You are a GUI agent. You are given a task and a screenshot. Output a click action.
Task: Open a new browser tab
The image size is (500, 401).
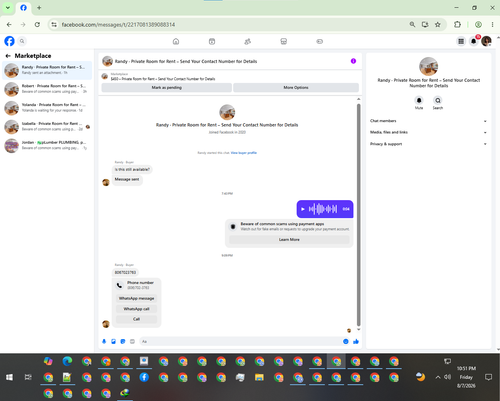point(39,7)
